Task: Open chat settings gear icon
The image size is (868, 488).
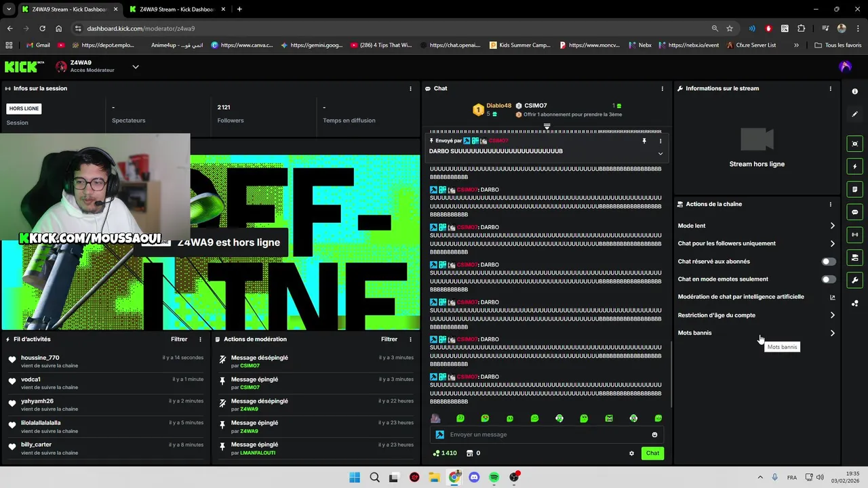Action: tap(631, 453)
